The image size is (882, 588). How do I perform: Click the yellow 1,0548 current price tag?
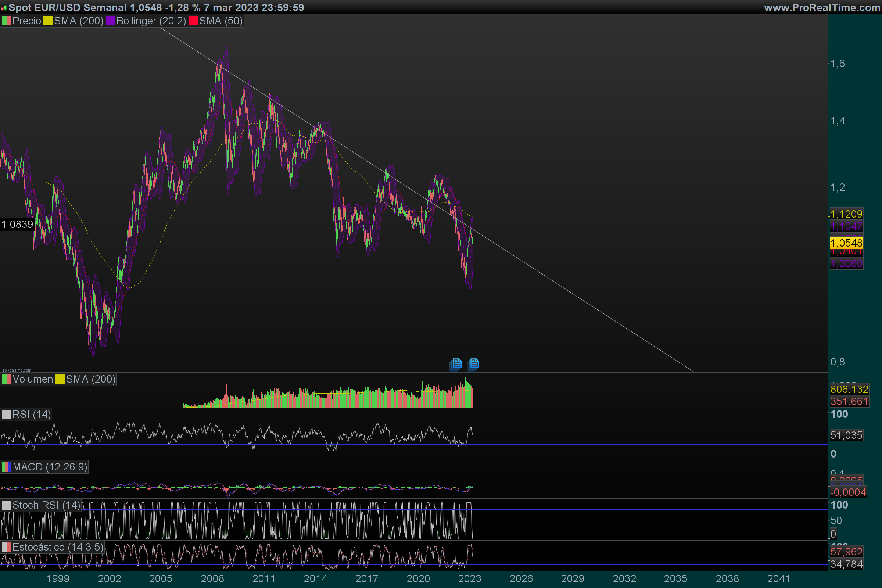point(846,243)
